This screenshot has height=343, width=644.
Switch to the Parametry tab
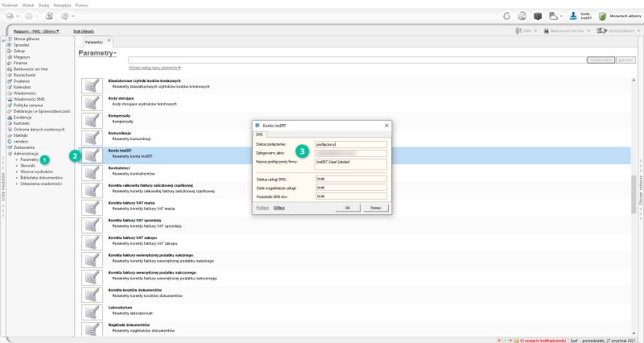(94, 43)
